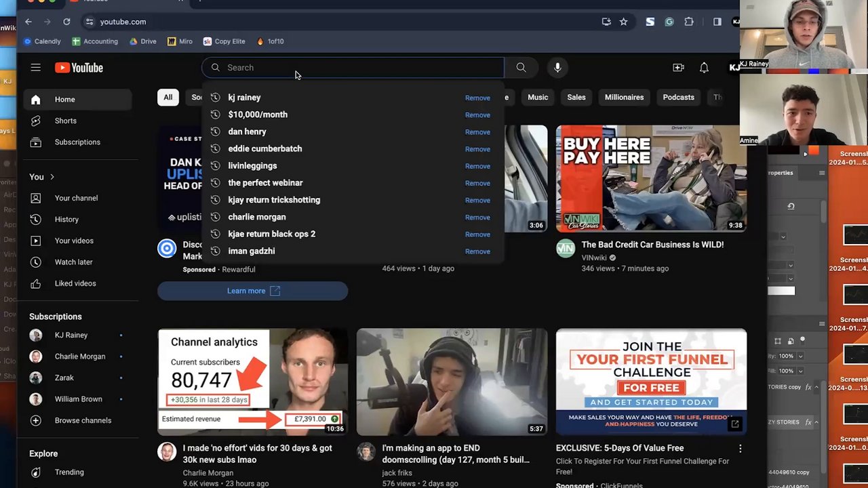Screen dimensions: 868x488
Task: Open Zarak subscription channel
Action: 77,378
